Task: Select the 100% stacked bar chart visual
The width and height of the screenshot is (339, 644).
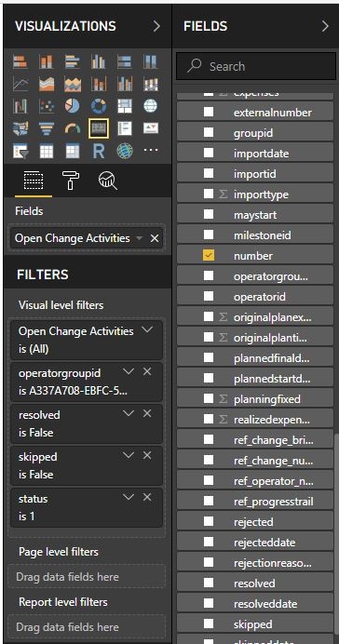Action: (125, 62)
